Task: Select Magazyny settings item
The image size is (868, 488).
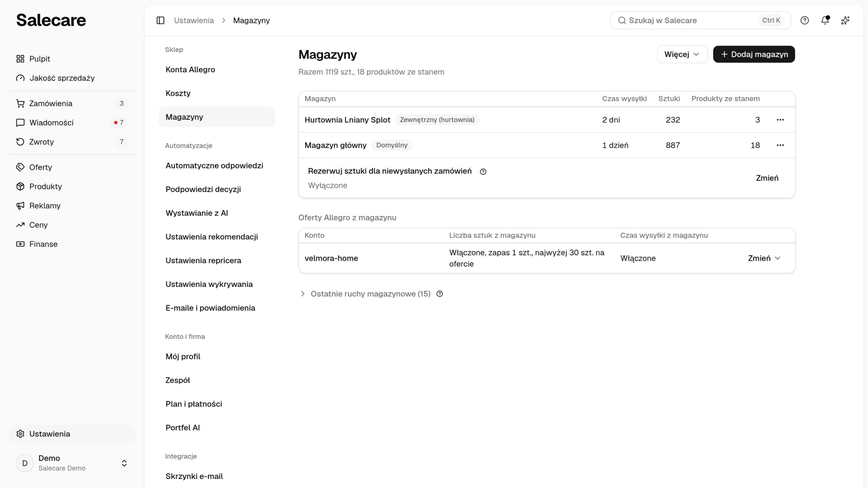Action: pos(217,117)
